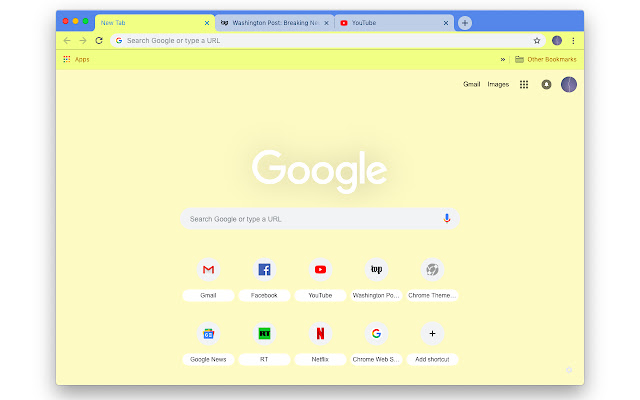Open a new tab with the plus button
This screenshot has width=640, height=400.
(x=464, y=23)
